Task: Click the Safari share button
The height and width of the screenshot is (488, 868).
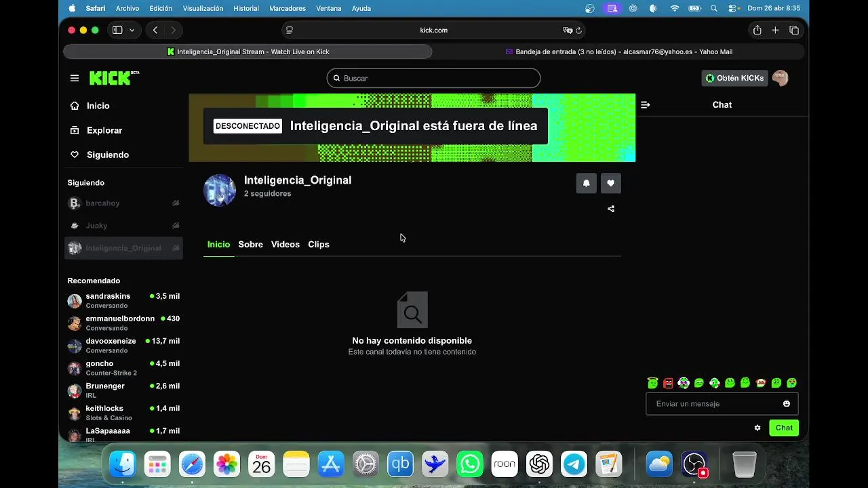Action: (x=757, y=30)
